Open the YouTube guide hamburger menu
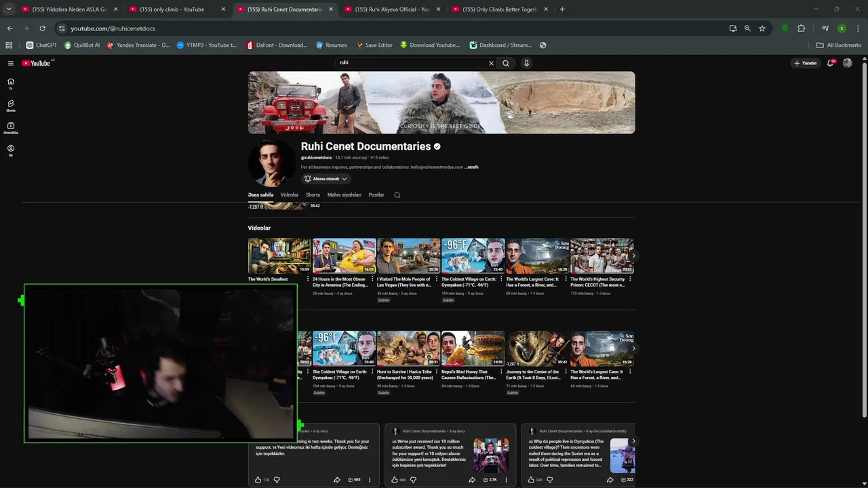 point(10,63)
